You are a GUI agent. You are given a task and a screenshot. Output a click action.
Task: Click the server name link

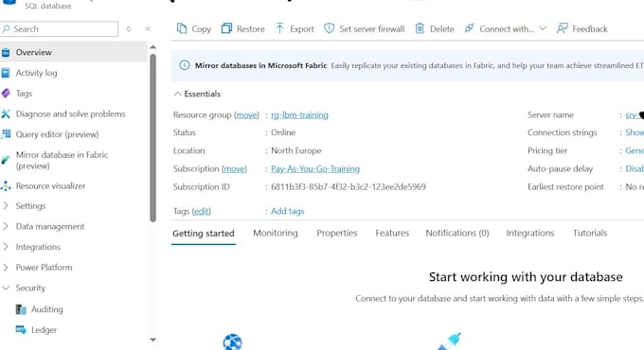pyautogui.click(x=635, y=114)
